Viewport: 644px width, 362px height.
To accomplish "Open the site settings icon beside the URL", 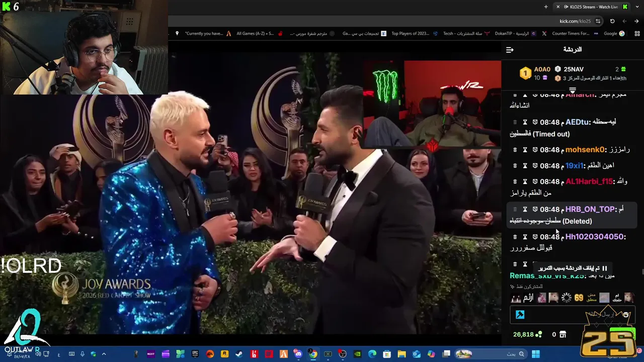I will pos(598,21).
